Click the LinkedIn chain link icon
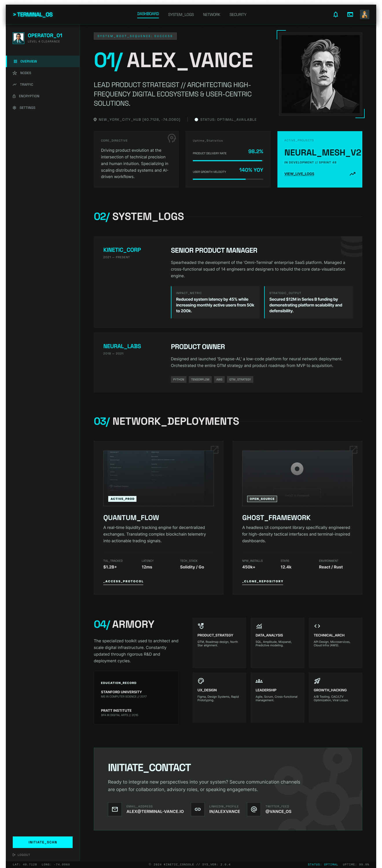382x868 pixels. pyautogui.click(x=198, y=809)
